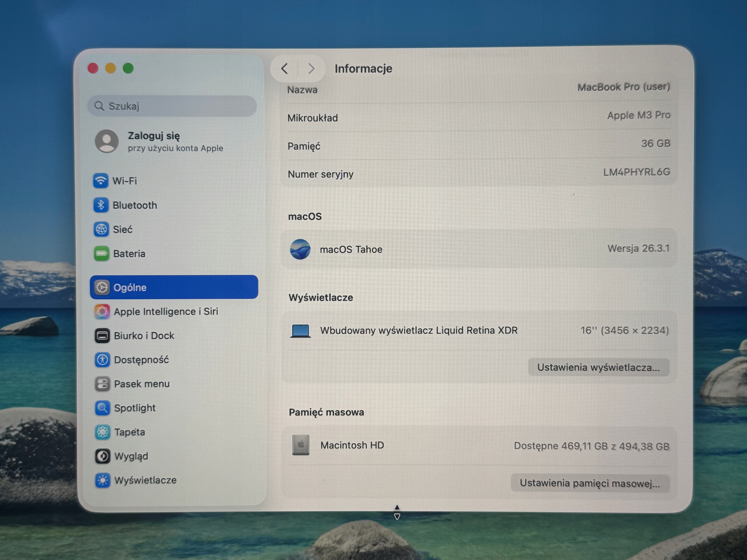This screenshot has height=560, width=747.
Task: Select Dostępność label in sidebar
Action: point(142,360)
